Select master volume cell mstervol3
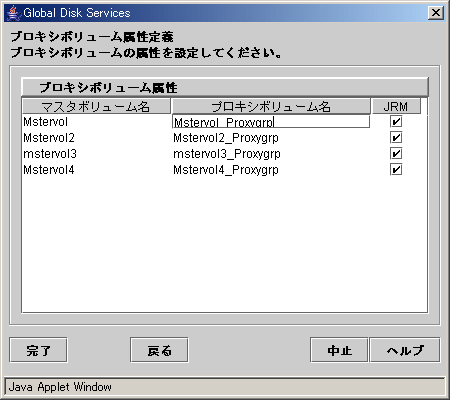Viewport: 450px width, 400px height. point(97,154)
